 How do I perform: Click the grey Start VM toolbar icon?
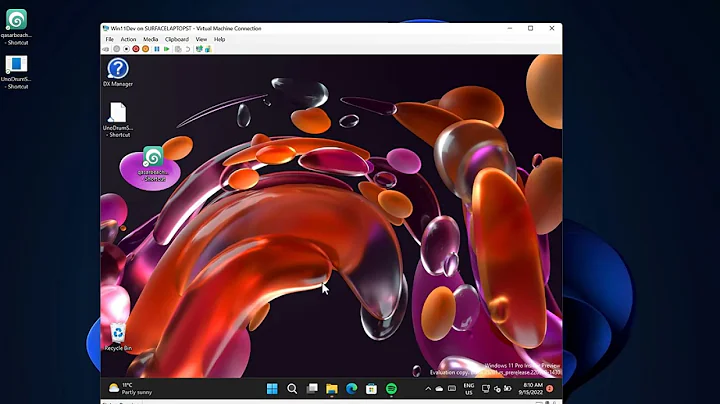click(117, 49)
